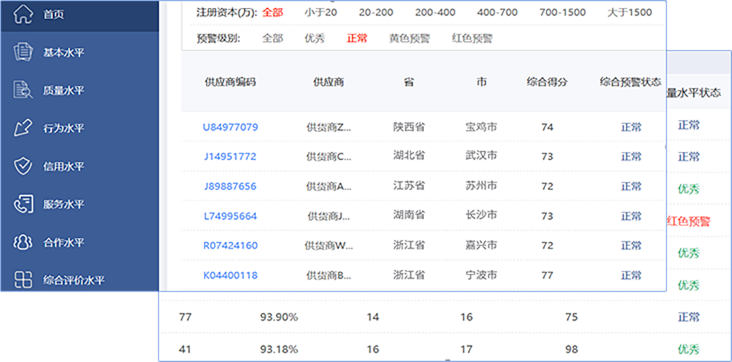732x362 pixels.
Task: Select 优秀 warning level filter
Action: pos(314,38)
